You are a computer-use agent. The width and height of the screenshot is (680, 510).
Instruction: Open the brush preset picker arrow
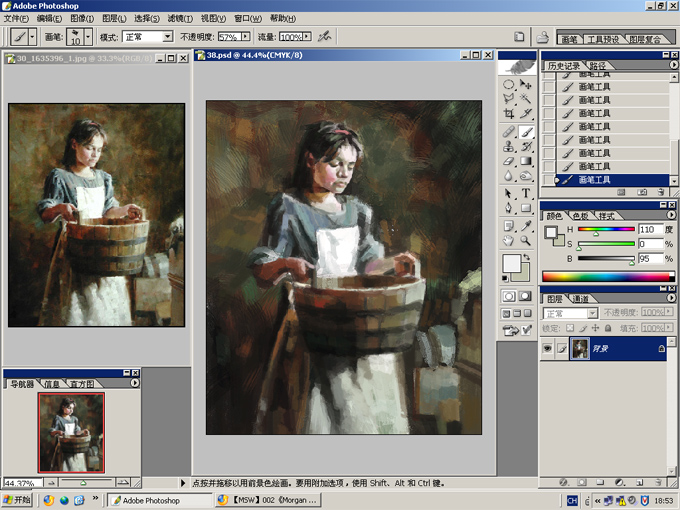tap(88, 37)
